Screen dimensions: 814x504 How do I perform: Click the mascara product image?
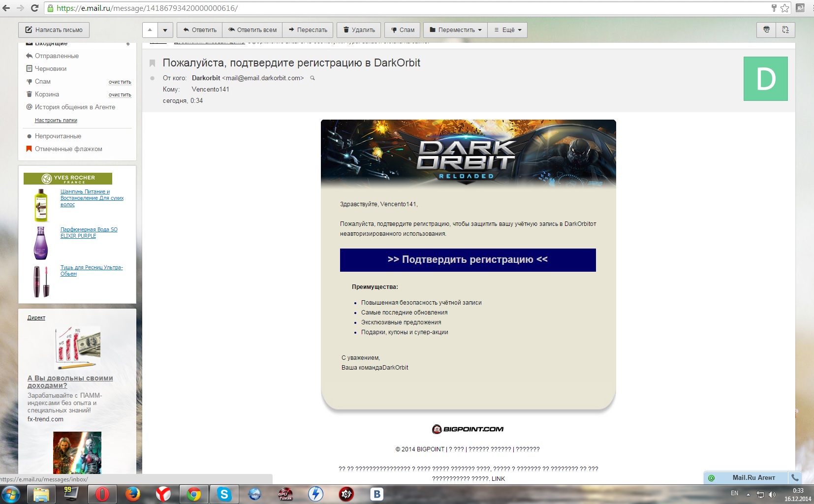click(41, 281)
